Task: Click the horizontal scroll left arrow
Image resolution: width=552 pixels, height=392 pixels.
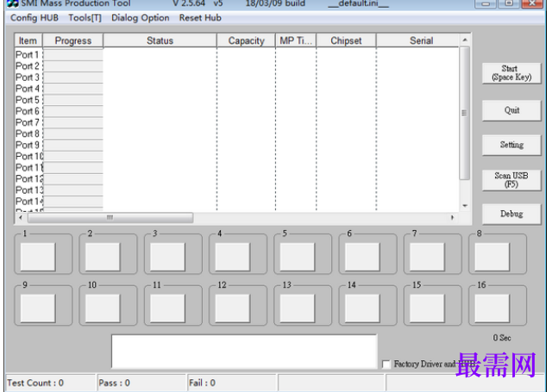Action: [21, 218]
